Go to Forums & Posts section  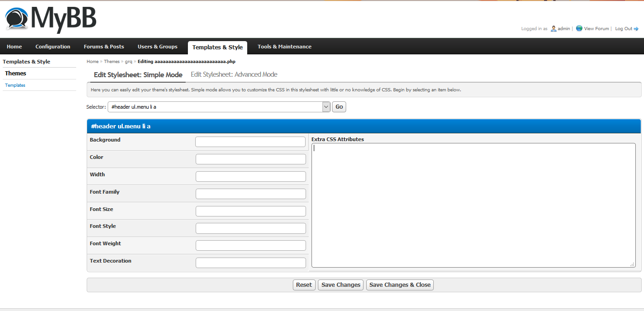coord(104,47)
